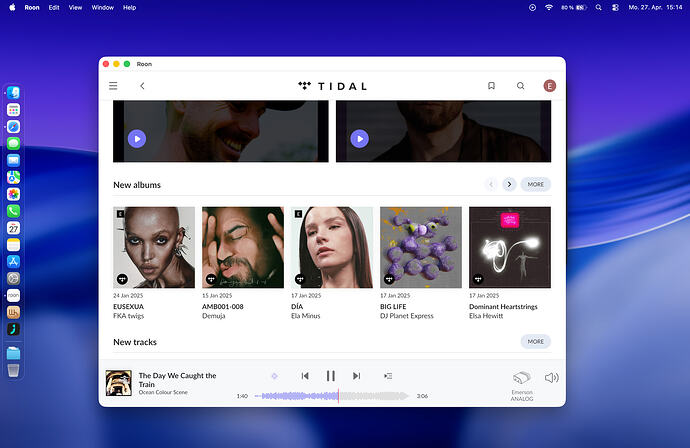
Task: Open the View menu
Action: [x=75, y=7]
